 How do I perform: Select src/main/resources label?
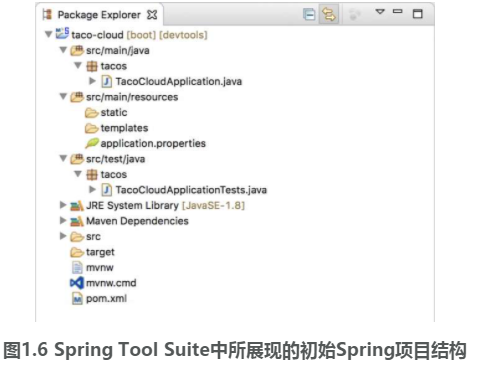coord(132,97)
